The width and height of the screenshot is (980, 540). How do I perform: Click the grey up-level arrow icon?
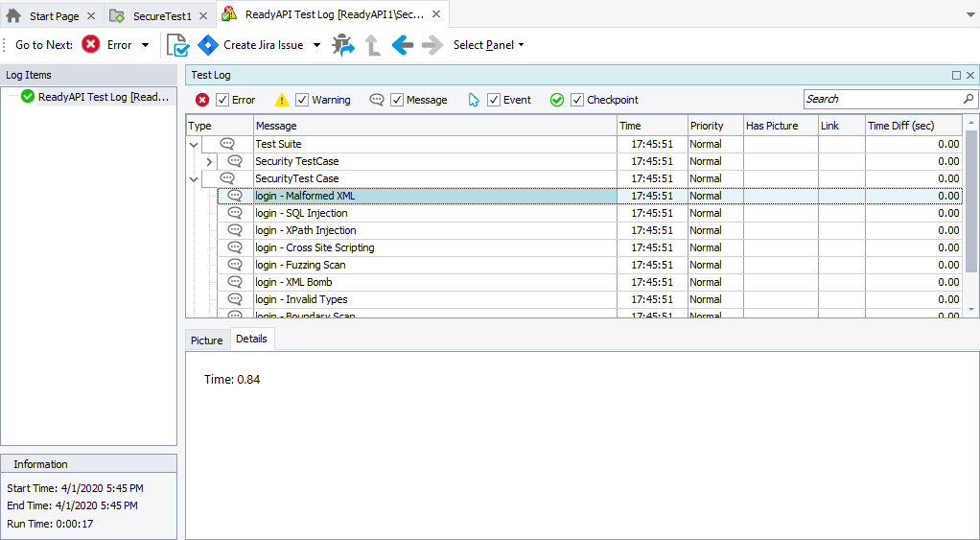pyautogui.click(x=373, y=45)
